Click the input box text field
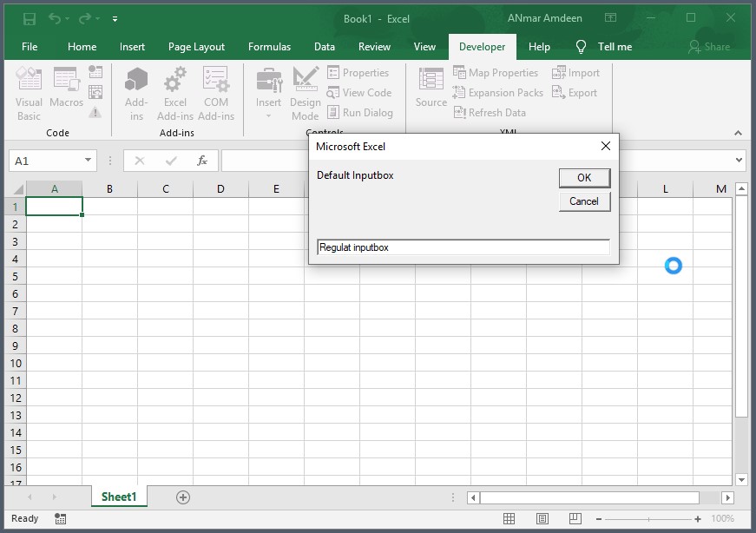Viewport: 756px width, 533px height. 463,247
